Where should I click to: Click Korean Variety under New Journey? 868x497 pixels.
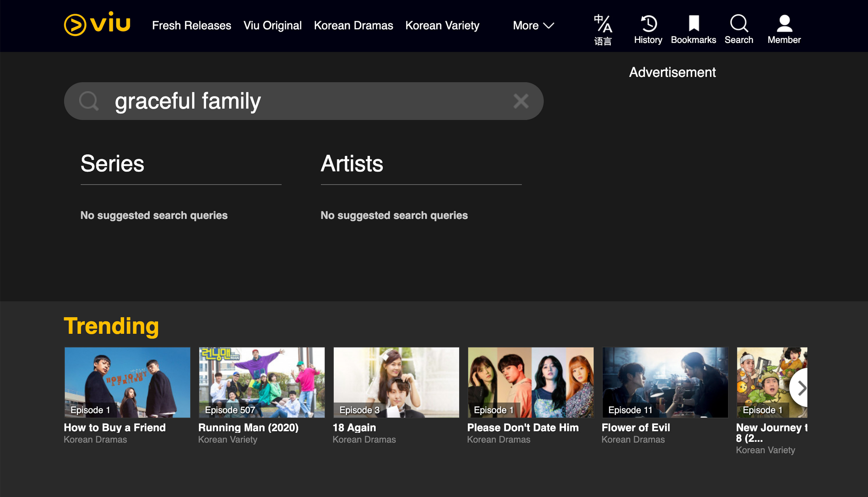(x=766, y=450)
